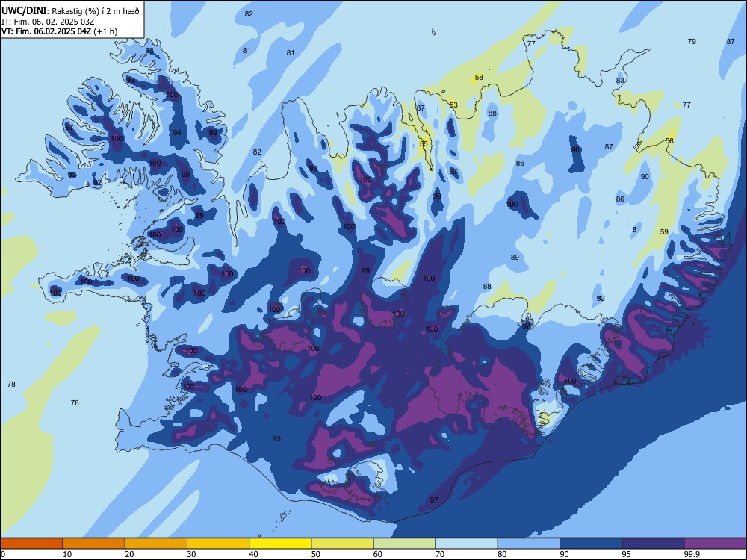747x560 pixels.
Task: Click the pale yellow 50–60 legend swatch
Action: point(342,544)
